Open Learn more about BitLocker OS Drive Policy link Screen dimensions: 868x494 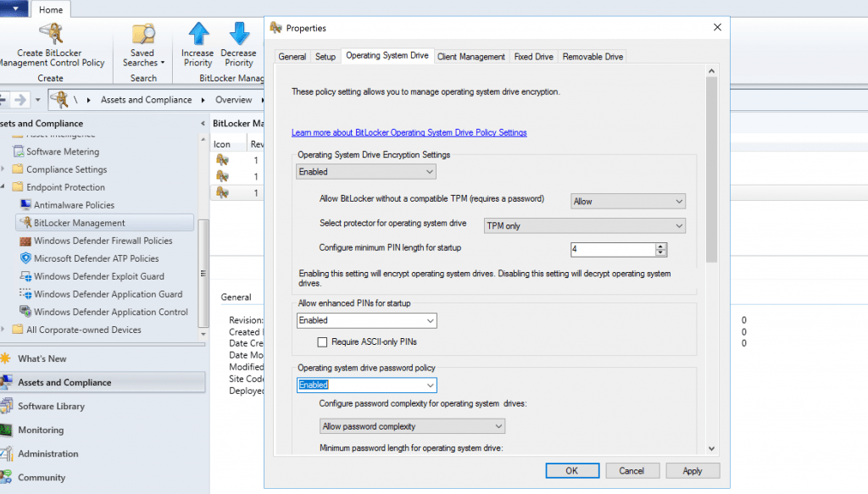[409, 133]
